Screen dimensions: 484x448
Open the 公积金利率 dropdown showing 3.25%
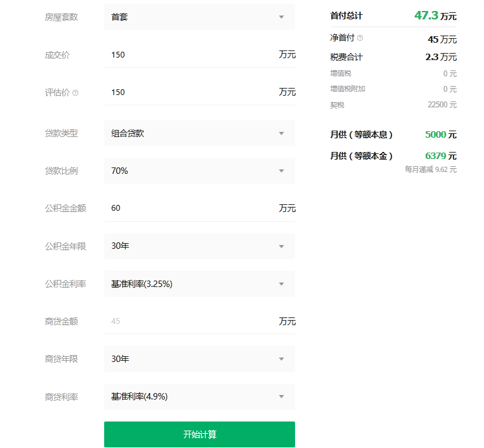click(199, 284)
